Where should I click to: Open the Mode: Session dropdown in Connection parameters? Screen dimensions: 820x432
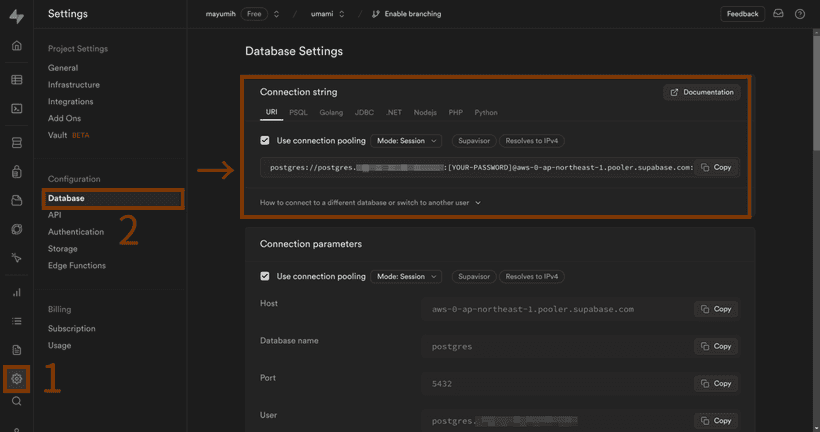tap(406, 277)
